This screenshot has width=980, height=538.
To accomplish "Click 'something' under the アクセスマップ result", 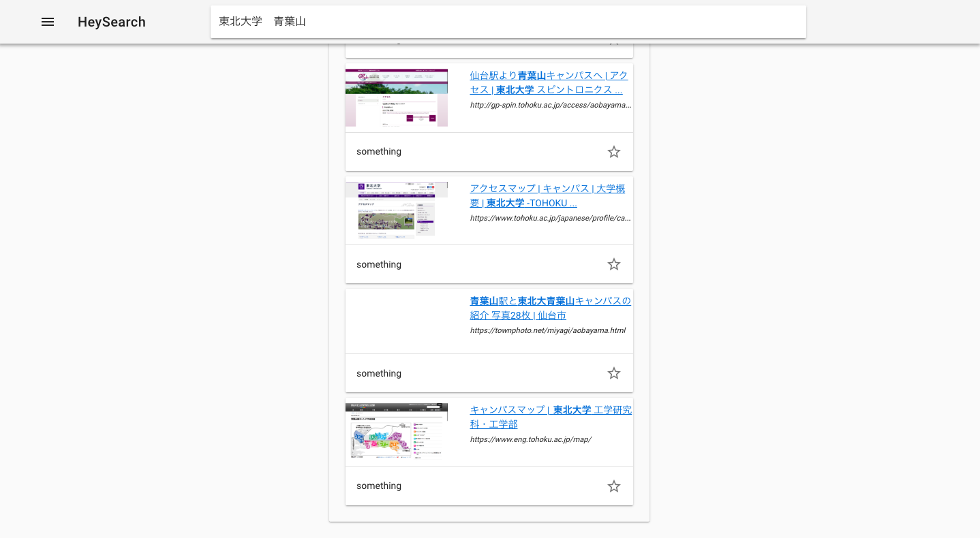I will 379,264.
